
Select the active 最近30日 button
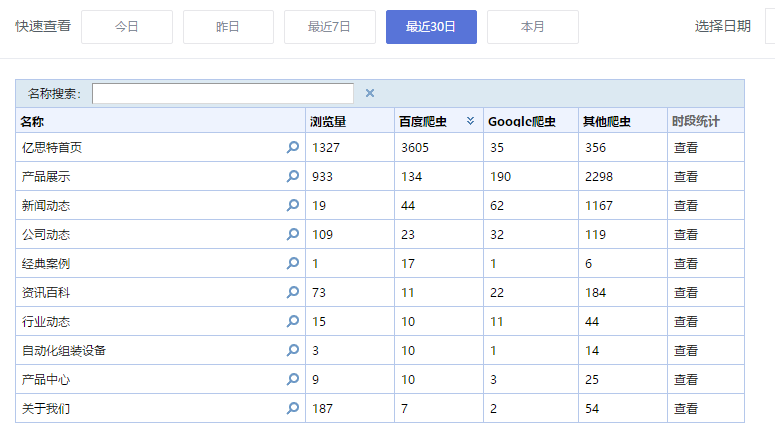[x=431, y=27]
